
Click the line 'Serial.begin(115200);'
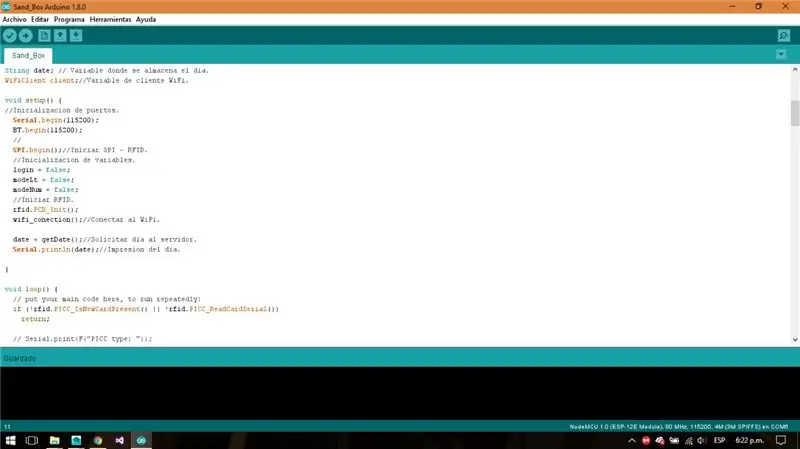(56, 120)
